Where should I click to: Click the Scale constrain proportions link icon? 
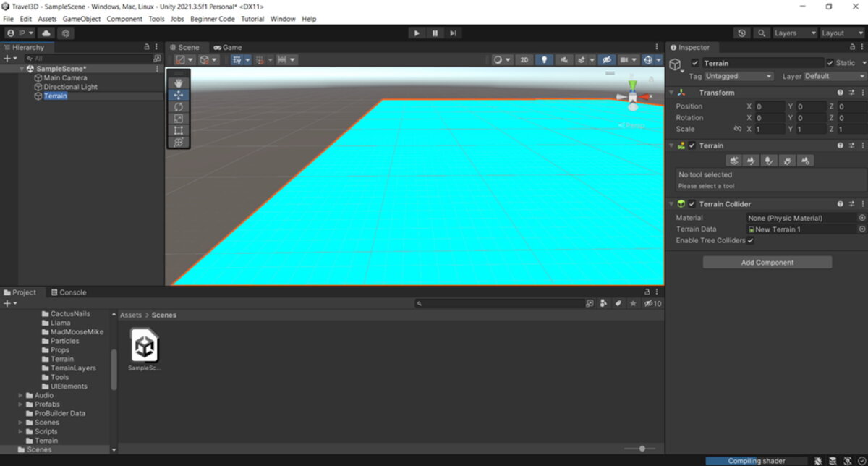[738, 129]
